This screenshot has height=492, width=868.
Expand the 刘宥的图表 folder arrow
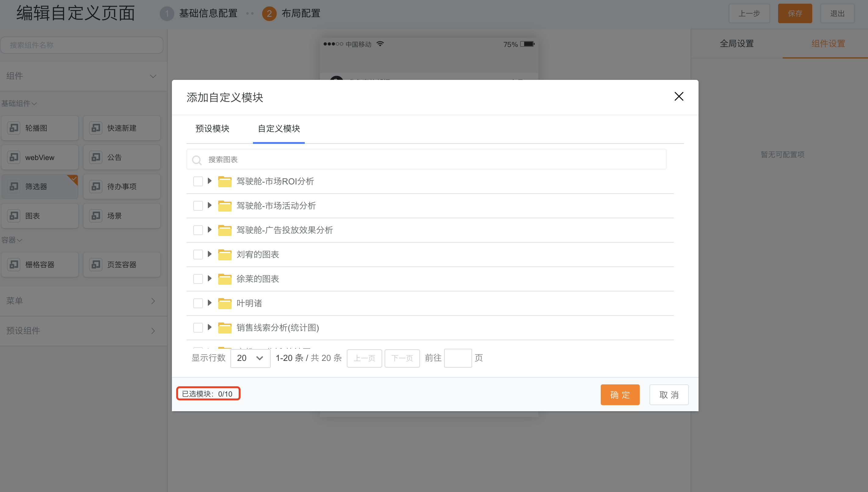click(209, 254)
